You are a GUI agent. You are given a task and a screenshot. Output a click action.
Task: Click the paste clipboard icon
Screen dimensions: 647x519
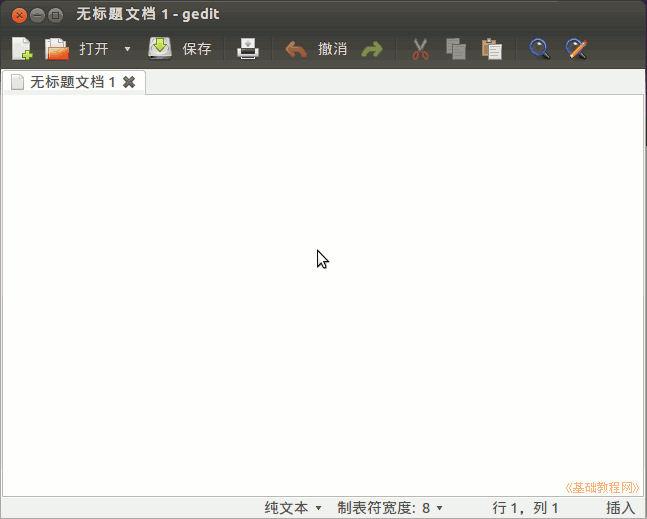pos(491,49)
